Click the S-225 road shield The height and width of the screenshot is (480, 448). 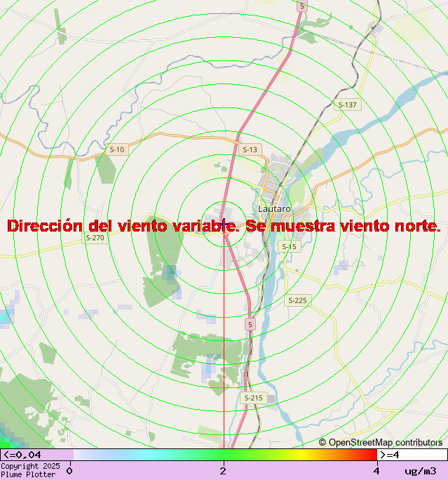(x=297, y=300)
